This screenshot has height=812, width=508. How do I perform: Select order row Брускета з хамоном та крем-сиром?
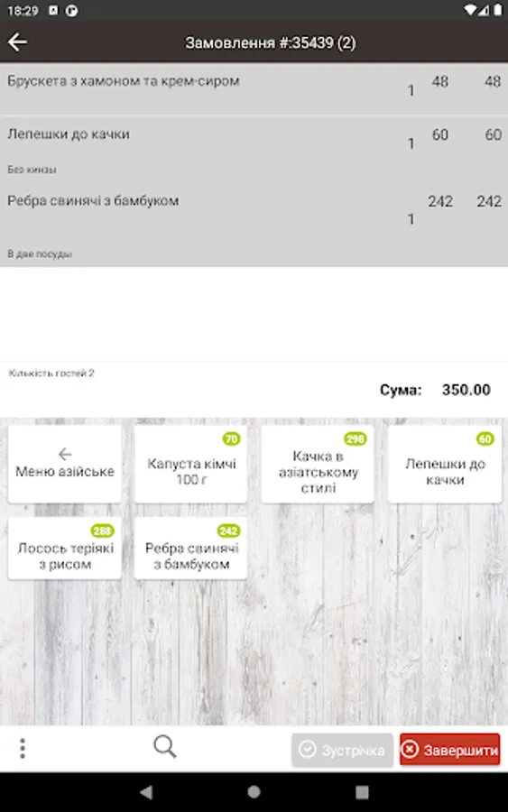tap(254, 89)
